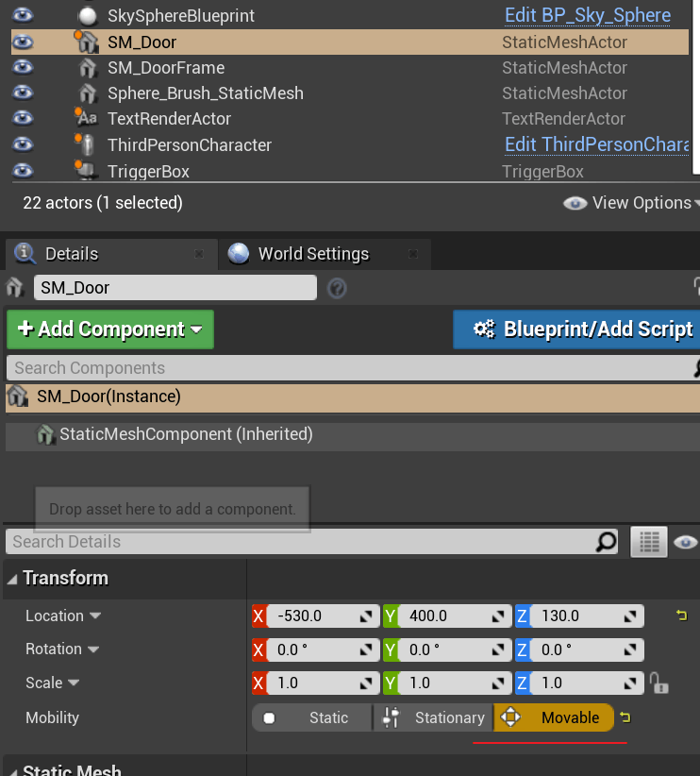Viewport: 700px width, 776px height.
Task: Select the TriggerBox actor row
Action: 350,171
